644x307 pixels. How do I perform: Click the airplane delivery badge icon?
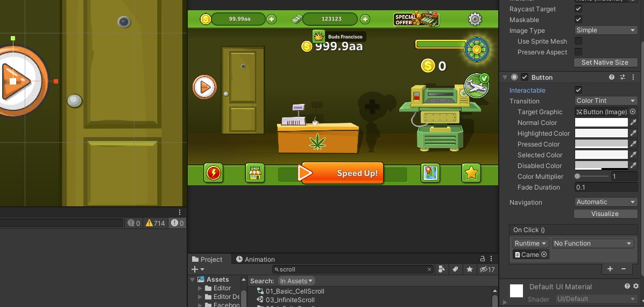coord(477,86)
